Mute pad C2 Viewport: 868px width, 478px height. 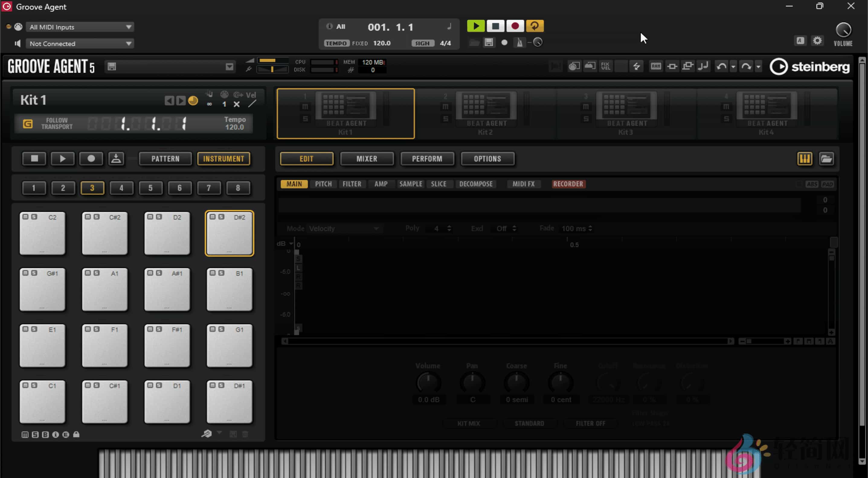[25, 217]
